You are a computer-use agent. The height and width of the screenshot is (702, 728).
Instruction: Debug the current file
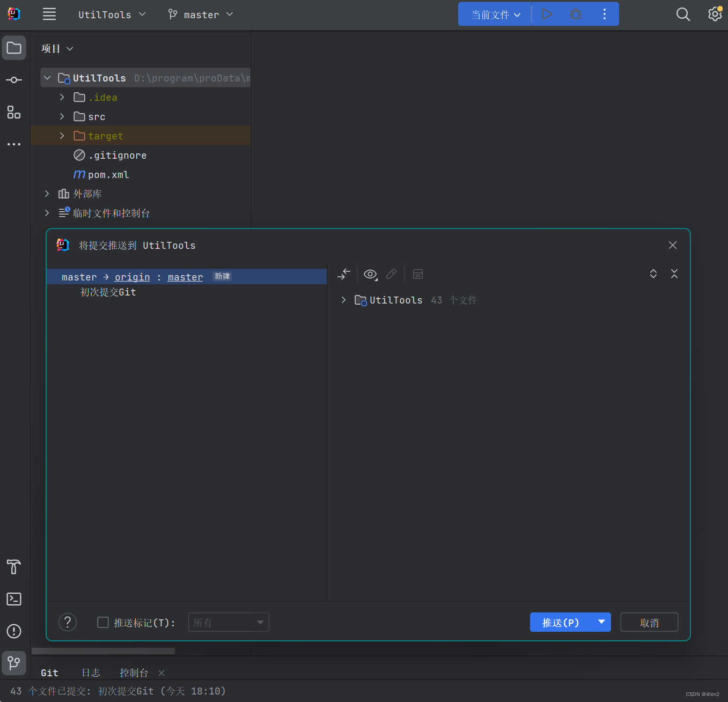[576, 14]
